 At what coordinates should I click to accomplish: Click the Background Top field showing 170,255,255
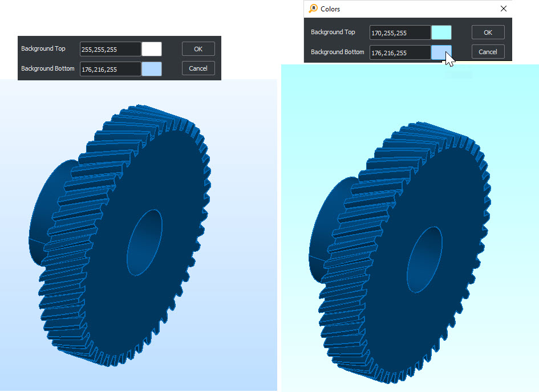click(x=400, y=32)
